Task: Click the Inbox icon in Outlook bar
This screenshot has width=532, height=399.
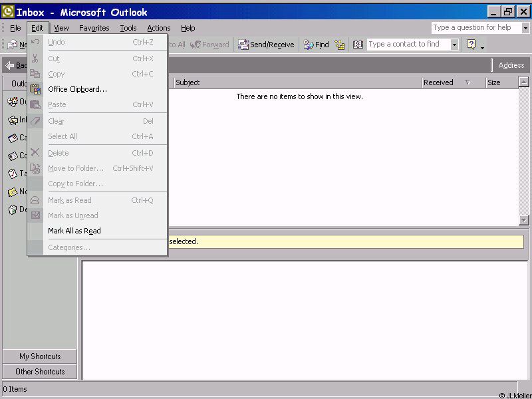Action: [x=13, y=120]
